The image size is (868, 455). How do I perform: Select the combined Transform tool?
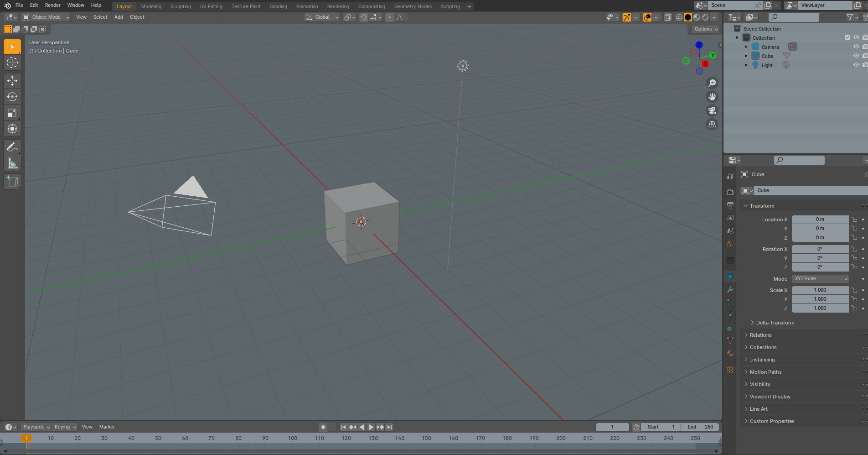(x=12, y=129)
